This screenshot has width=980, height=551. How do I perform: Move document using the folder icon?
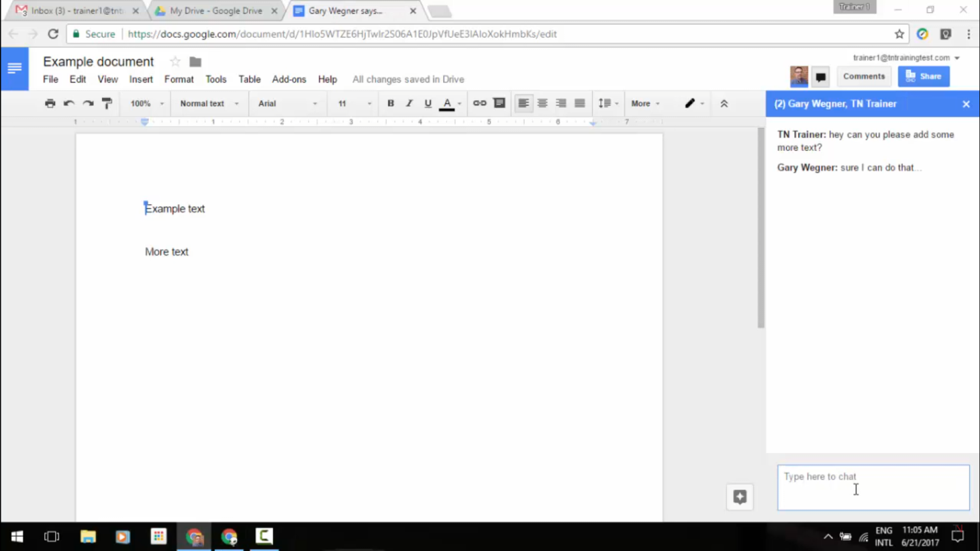195,62
